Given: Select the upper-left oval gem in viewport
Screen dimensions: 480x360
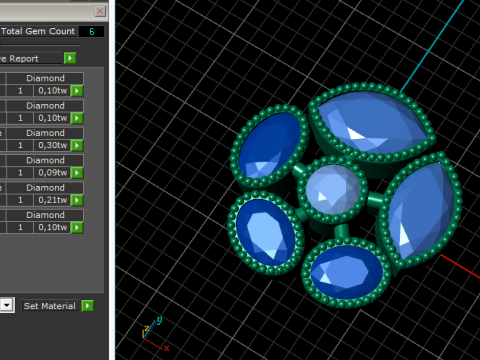Looking at the screenshot, I should pos(269,145).
